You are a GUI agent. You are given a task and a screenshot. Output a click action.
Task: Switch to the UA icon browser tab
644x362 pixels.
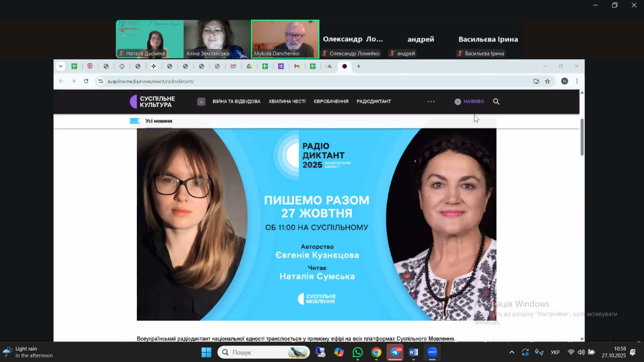pos(329,66)
